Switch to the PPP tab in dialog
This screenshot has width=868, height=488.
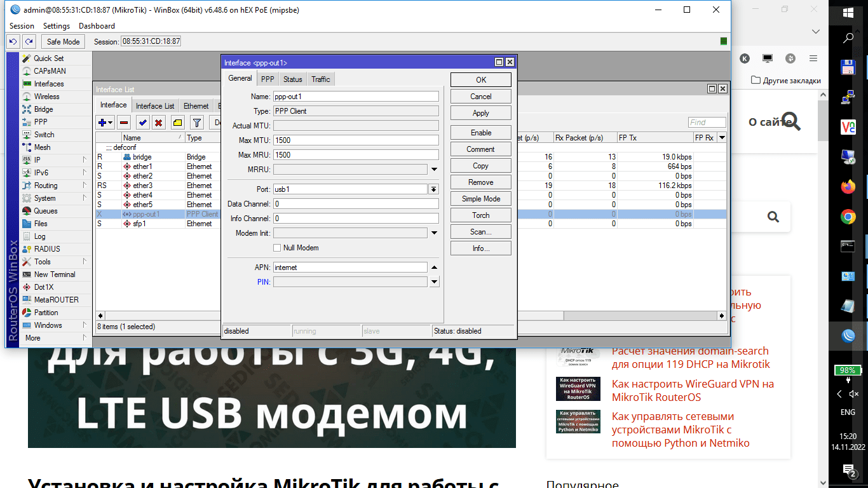268,79
